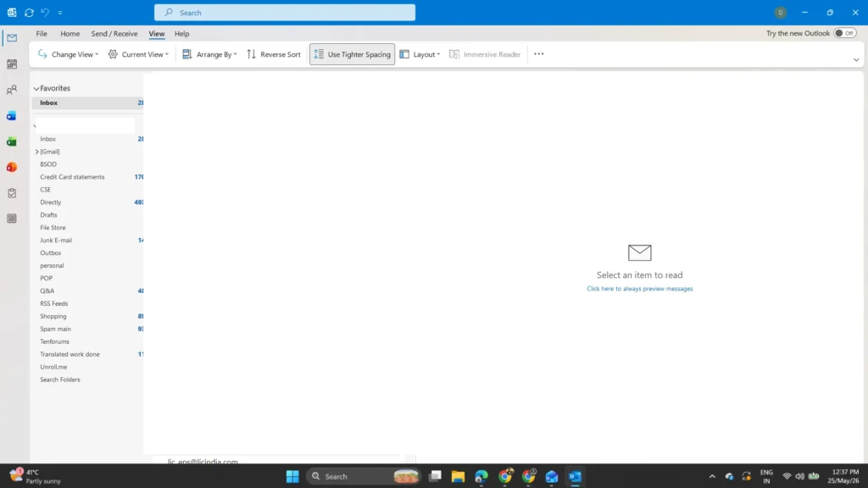Open More Apps grid icon
Viewport: 868px width, 488px height.
click(x=12, y=219)
